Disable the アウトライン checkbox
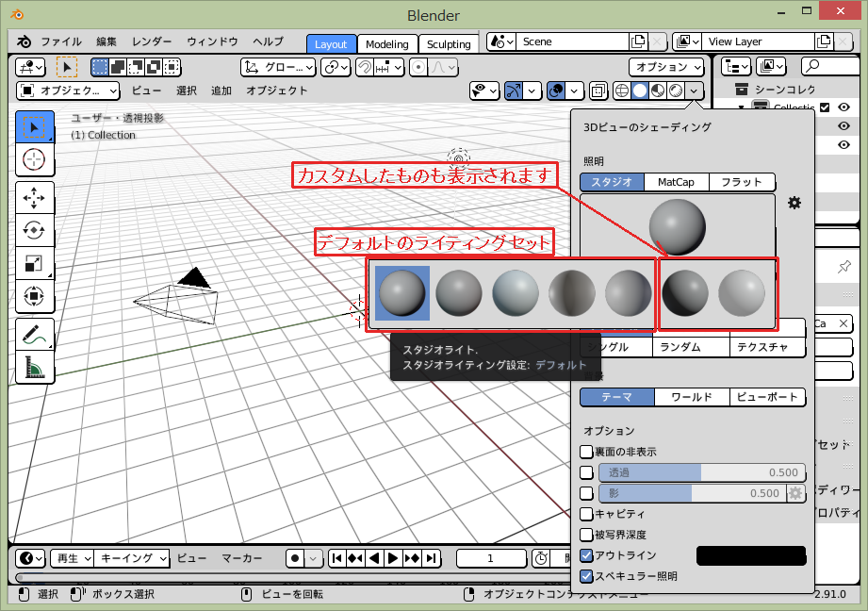The image size is (868, 611). pos(586,555)
